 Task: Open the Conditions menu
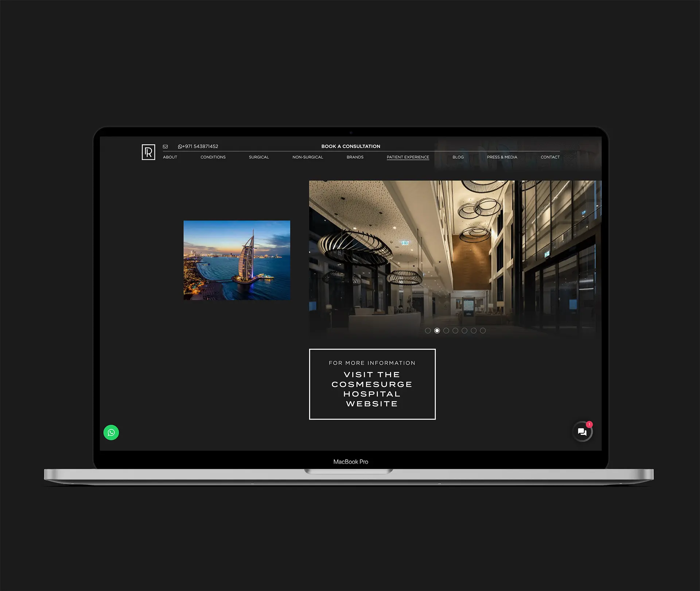pos(213,157)
